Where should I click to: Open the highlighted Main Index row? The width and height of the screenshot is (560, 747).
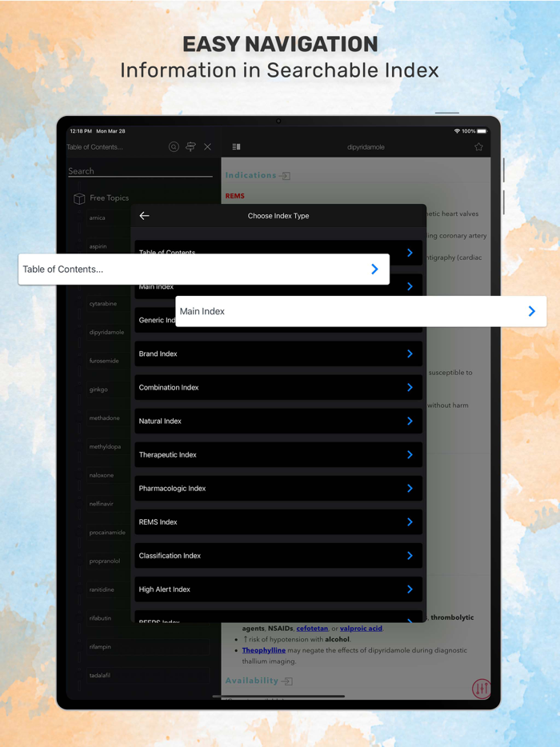(362, 311)
